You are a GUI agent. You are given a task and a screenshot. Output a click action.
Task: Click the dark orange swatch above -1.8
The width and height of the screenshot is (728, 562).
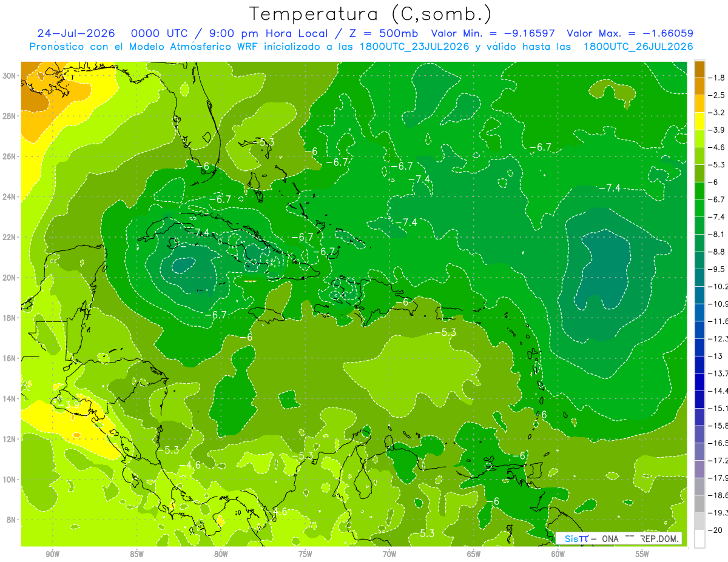tap(699, 69)
